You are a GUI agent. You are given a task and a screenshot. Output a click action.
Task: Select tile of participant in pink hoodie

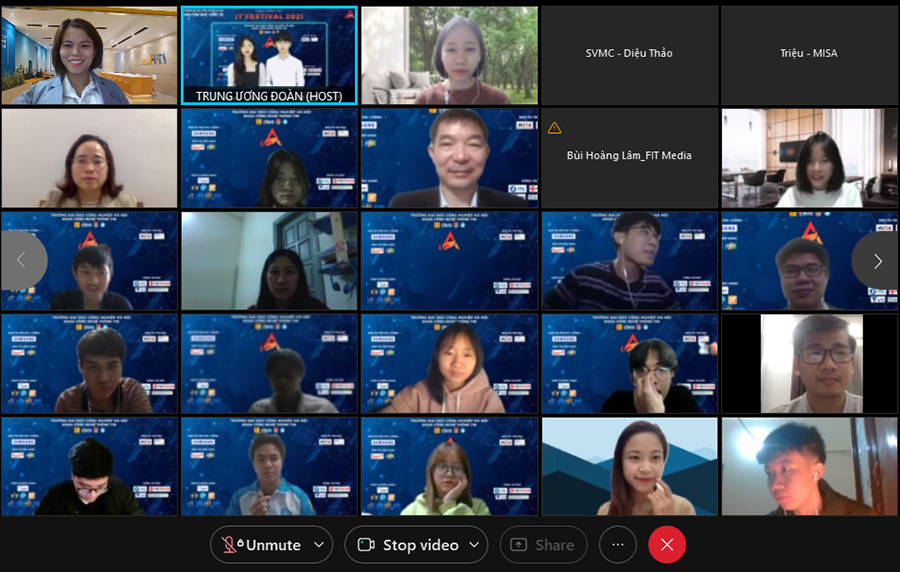coord(449,364)
